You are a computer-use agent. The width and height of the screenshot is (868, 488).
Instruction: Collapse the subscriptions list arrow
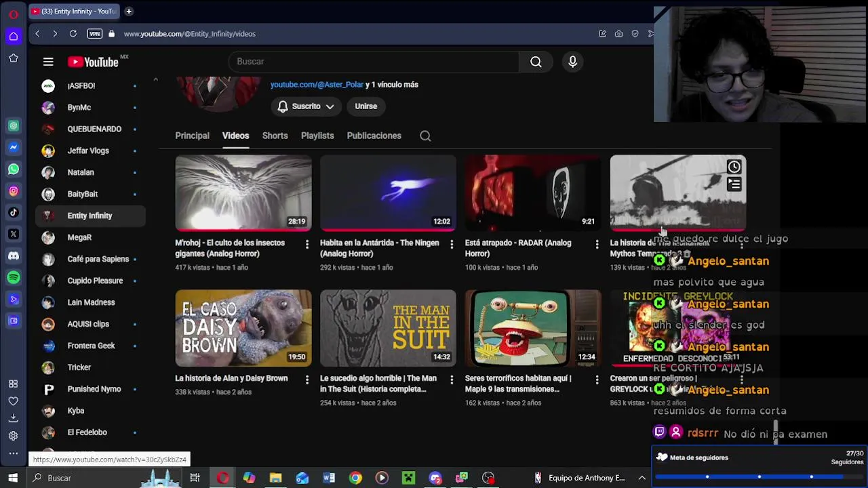tap(155, 80)
